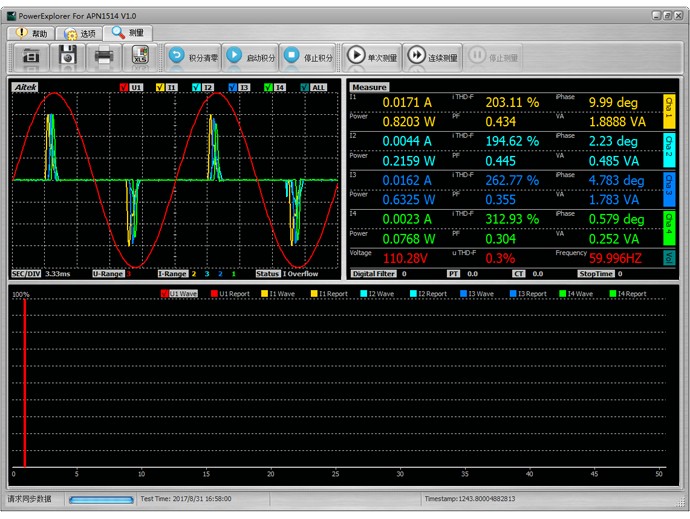690x519 pixels.
Task: Start continuous measurement with 连续测量
Action: pos(432,57)
